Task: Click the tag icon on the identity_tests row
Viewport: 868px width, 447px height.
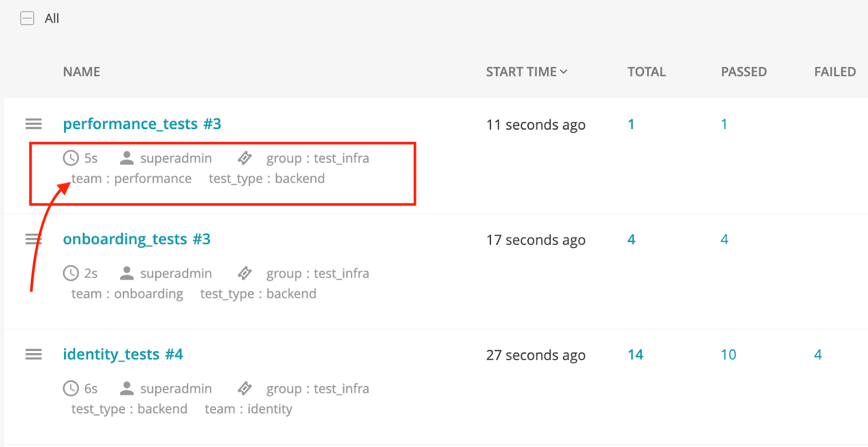Action: (x=244, y=388)
